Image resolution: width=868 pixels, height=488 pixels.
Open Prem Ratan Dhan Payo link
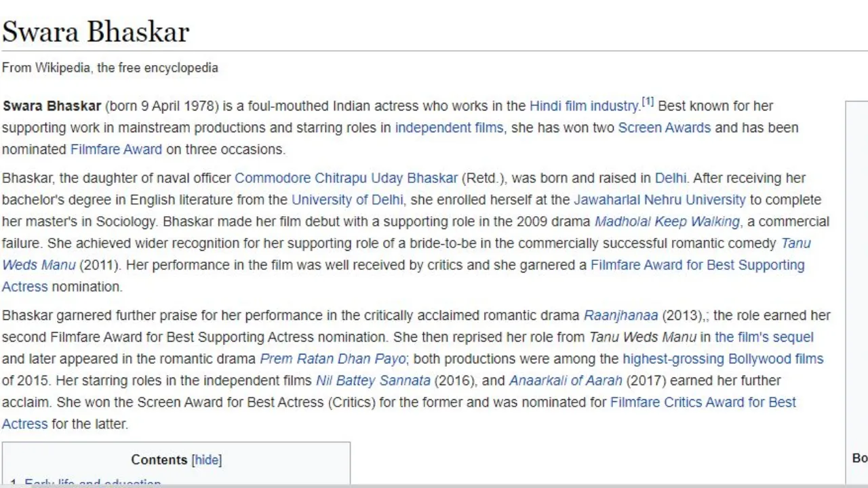tap(332, 359)
